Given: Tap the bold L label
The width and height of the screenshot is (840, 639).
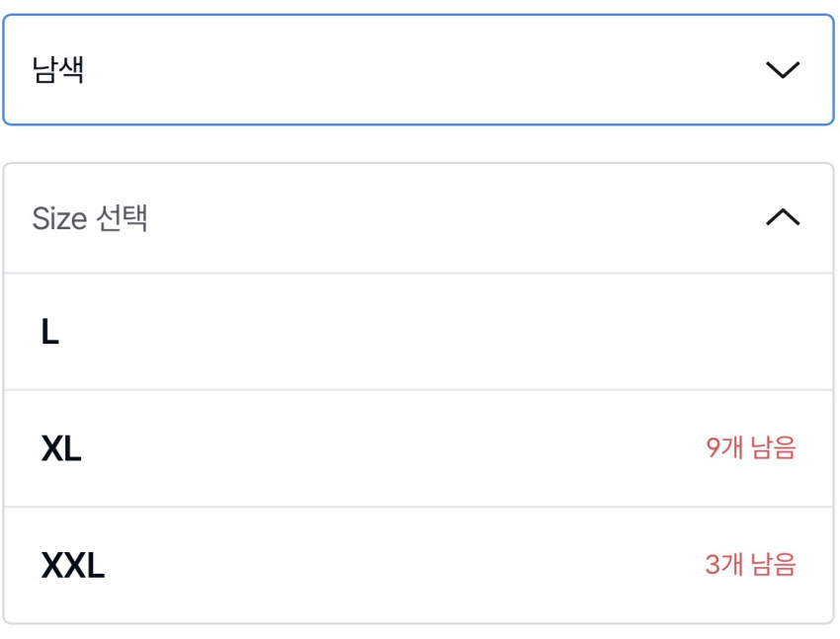Looking at the screenshot, I should coord(50,333).
